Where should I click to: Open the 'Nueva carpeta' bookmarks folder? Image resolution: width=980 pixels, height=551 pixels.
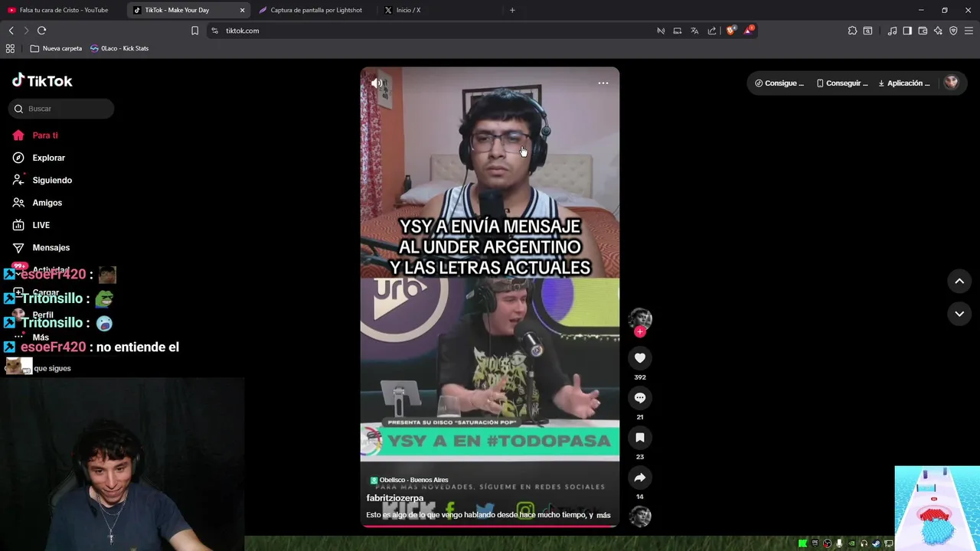coord(56,48)
